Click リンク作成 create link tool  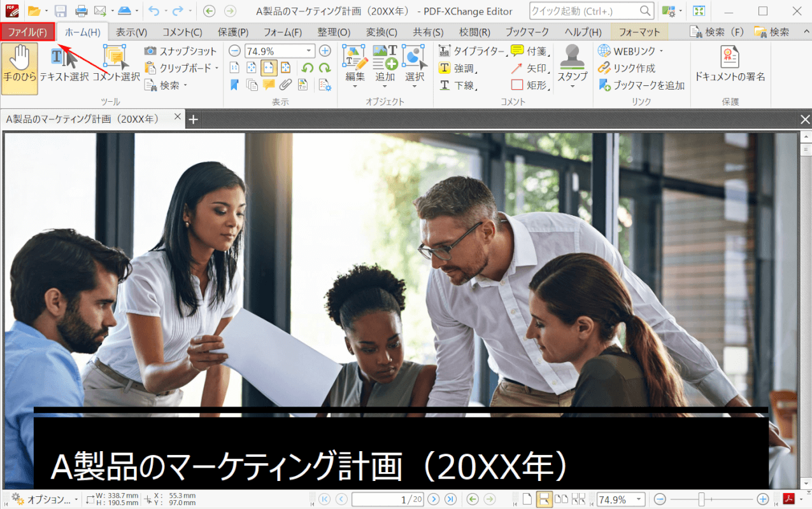(627, 68)
